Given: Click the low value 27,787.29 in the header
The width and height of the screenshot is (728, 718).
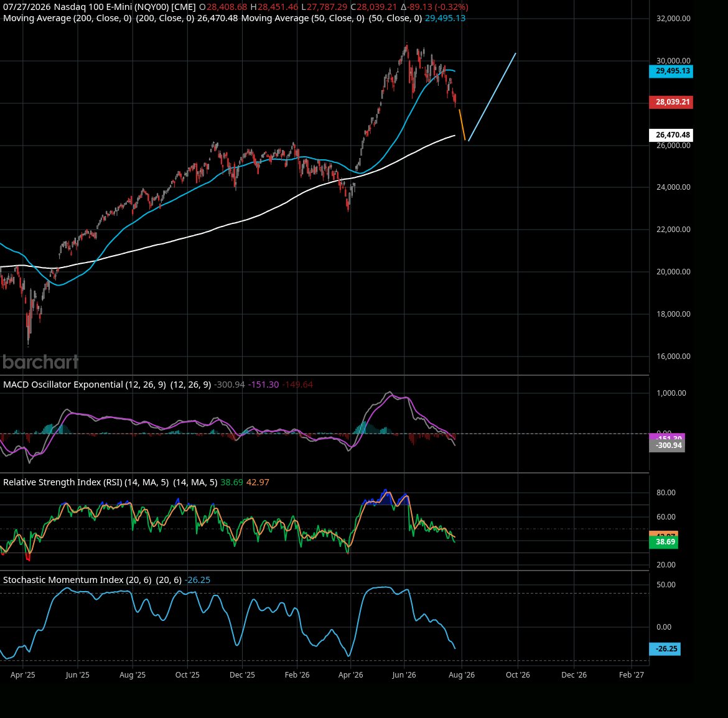Looking at the screenshot, I should point(327,7).
